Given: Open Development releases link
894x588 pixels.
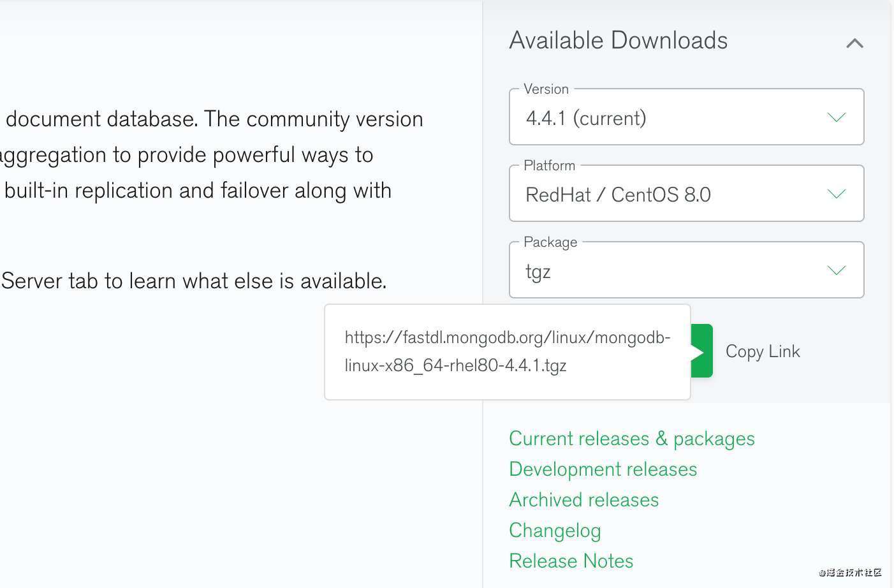Looking at the screenshot, I should click(x=603, y=469).
